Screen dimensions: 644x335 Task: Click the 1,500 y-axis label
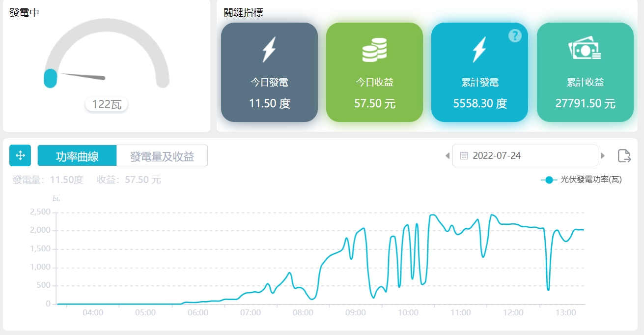pos(40,249)
